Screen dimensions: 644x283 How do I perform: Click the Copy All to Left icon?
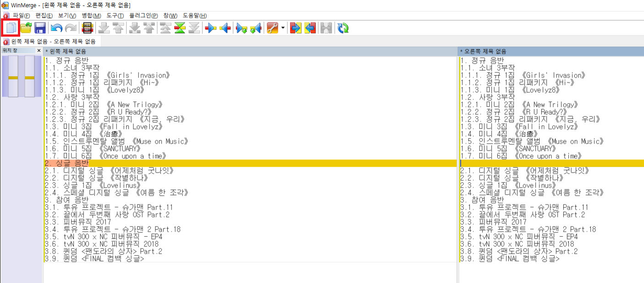(x=310, y=28)
